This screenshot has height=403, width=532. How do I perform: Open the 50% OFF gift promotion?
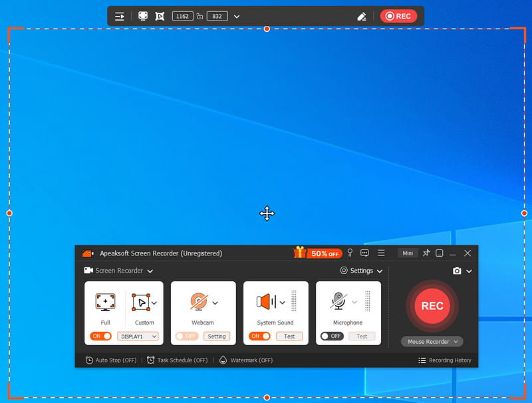(x=318, y=253)
